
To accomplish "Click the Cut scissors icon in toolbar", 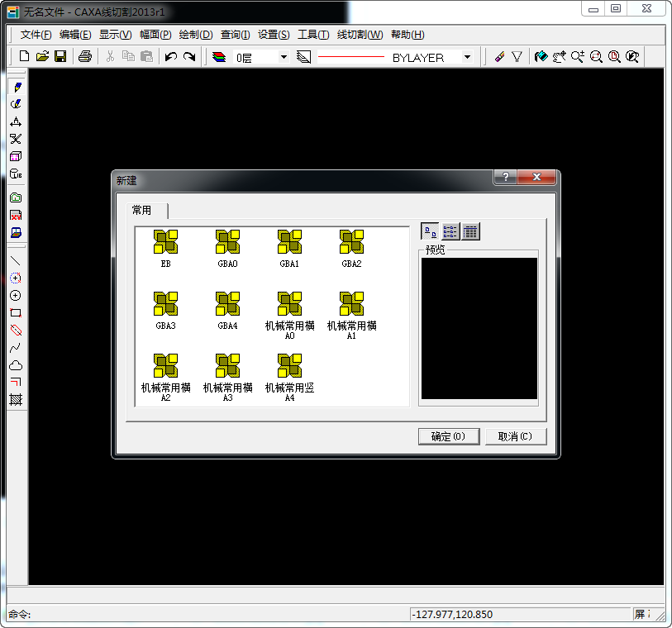I will click(110, 56).
